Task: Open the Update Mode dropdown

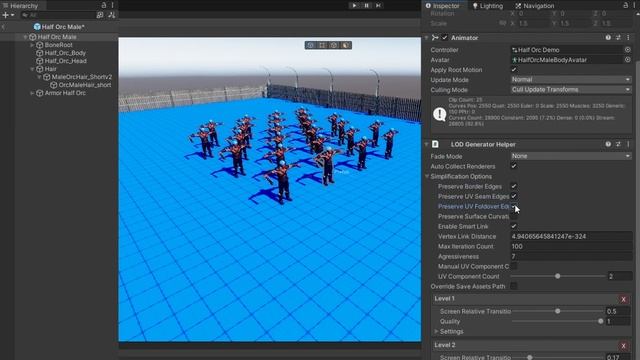Action: pyautogui.click(x=571, y=80)
